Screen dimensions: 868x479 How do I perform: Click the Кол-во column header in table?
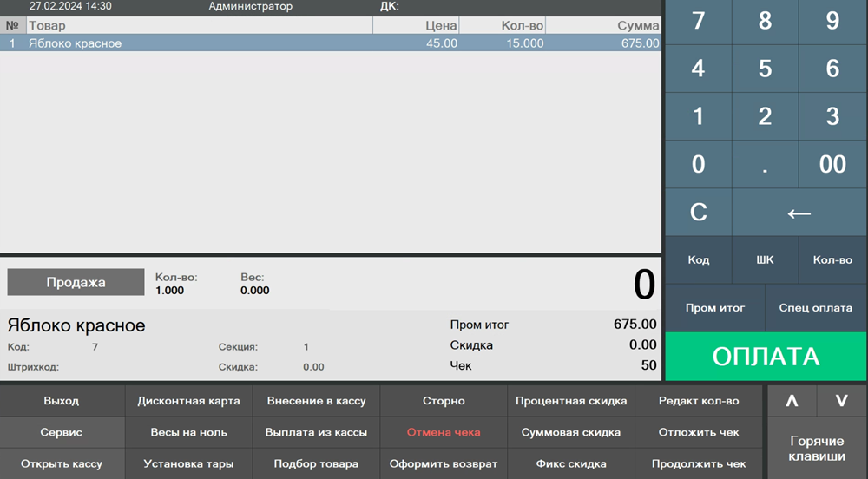click(x=503, y=25)
